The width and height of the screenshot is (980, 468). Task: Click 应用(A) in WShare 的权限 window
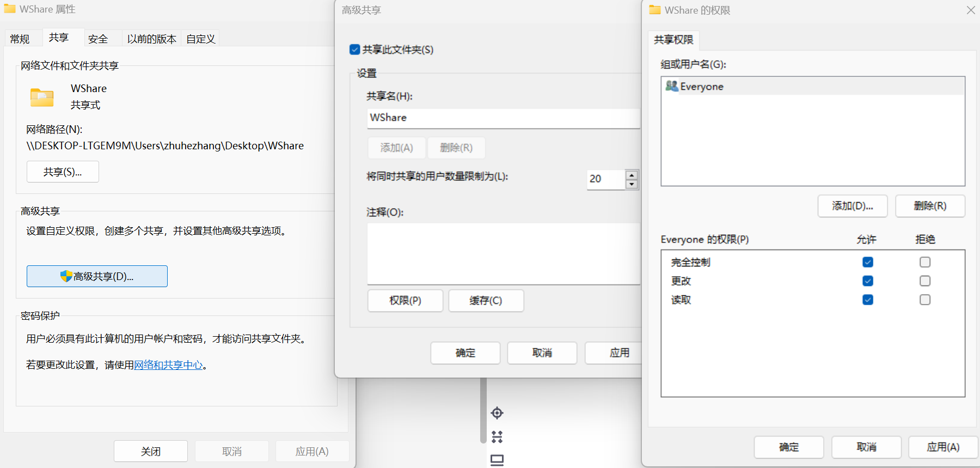tap(944, 447)
